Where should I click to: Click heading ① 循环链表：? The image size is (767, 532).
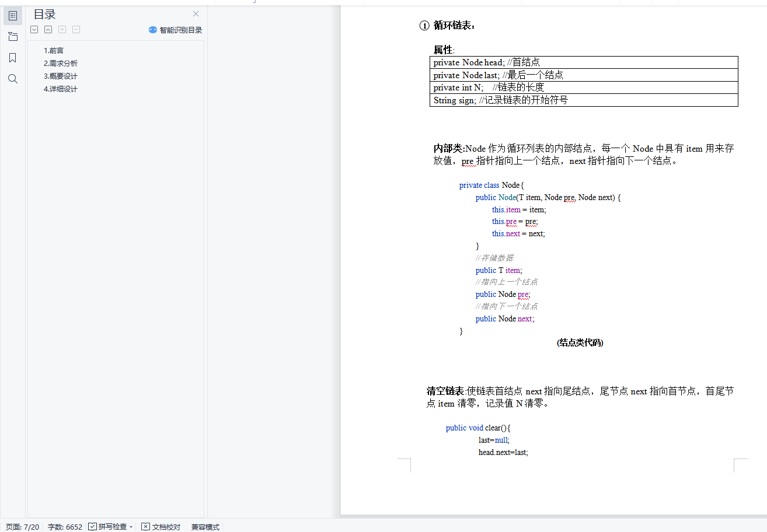448,26
